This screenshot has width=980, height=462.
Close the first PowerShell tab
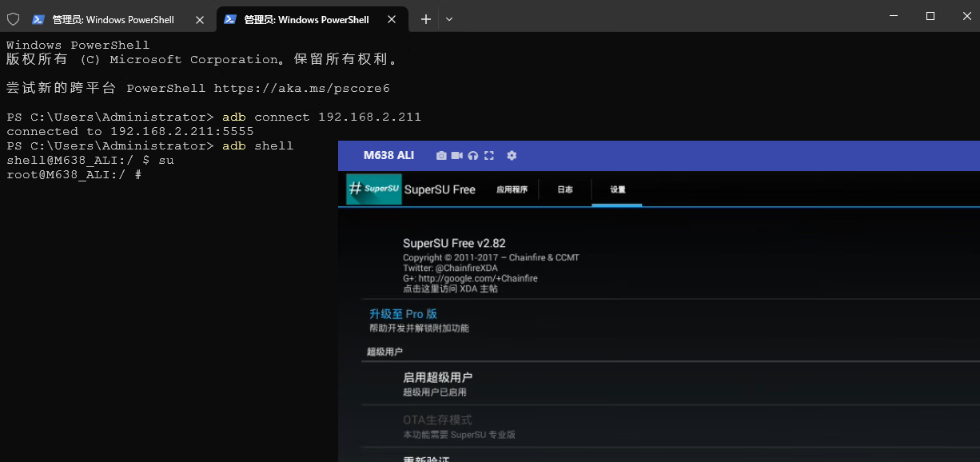coord(200,19)
